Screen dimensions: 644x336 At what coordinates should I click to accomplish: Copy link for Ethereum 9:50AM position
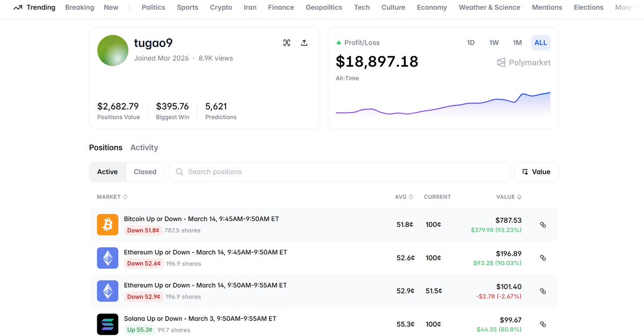click(x=543, y=291)
